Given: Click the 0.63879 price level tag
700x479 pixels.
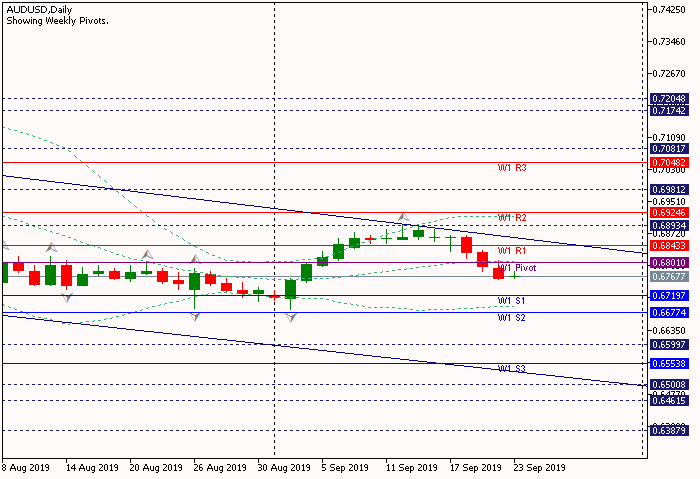Looking at the screenshot, I should [x=668, y=430].
